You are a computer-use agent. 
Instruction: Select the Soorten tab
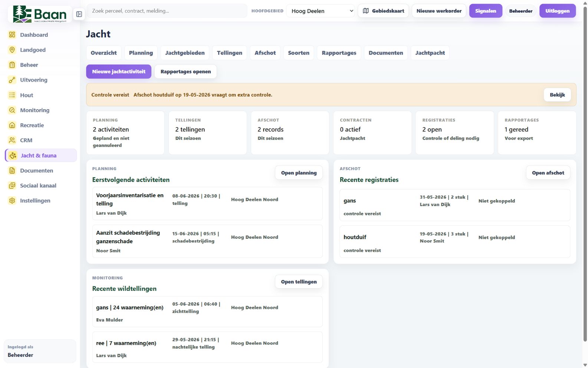pyautogui.click(x=299, y=53)
